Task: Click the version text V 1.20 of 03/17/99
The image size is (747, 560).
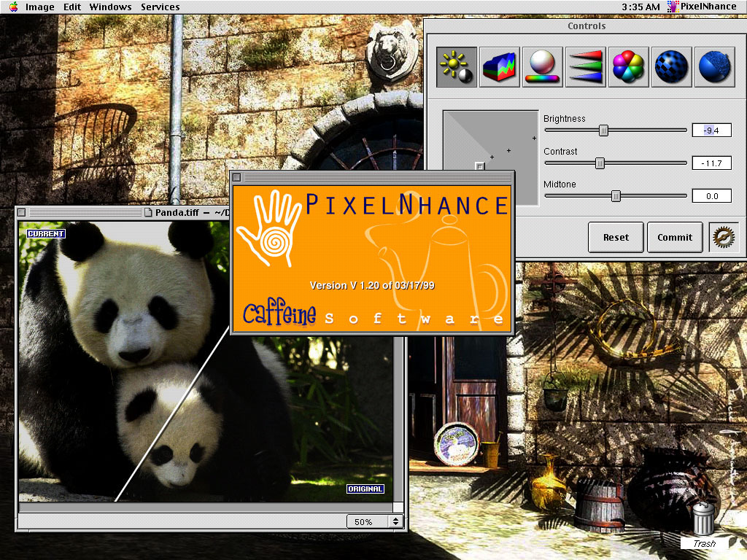Action: [x=372, y=286]
